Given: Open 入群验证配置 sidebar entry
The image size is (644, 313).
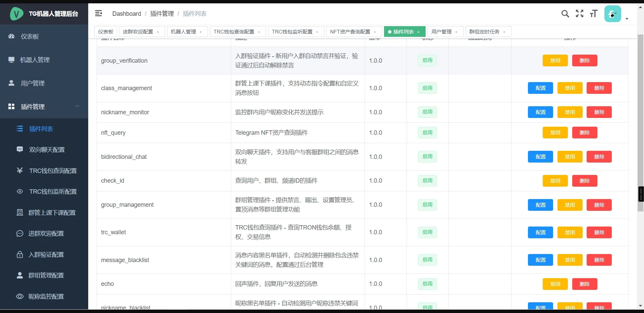Looking at the screenshot, I should click(46, 255).
